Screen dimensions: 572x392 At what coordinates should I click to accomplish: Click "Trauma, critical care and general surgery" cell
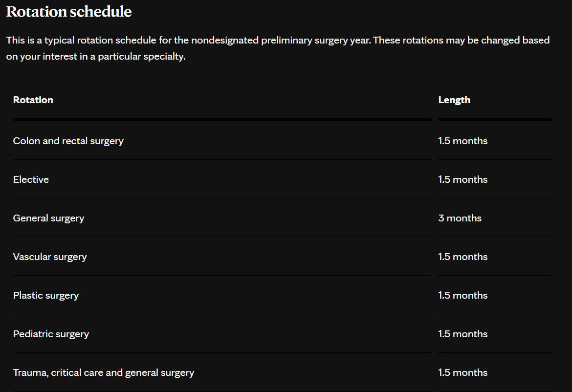104,373
